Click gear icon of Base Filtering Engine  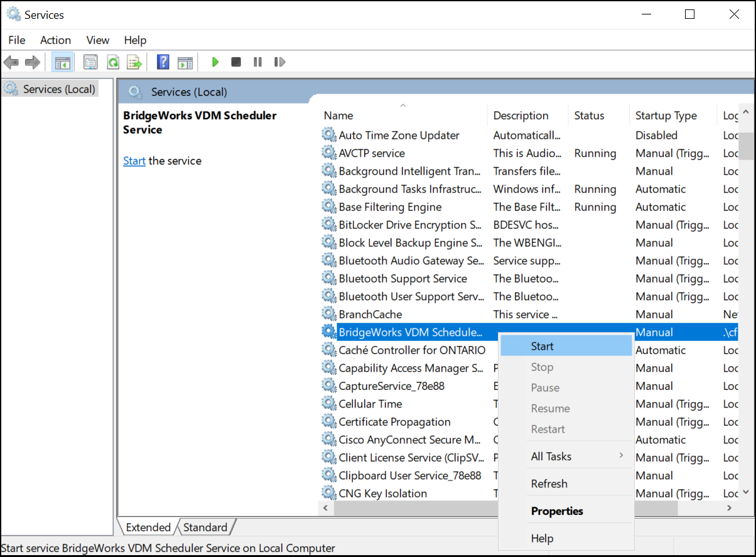click(x=329, y=207)
